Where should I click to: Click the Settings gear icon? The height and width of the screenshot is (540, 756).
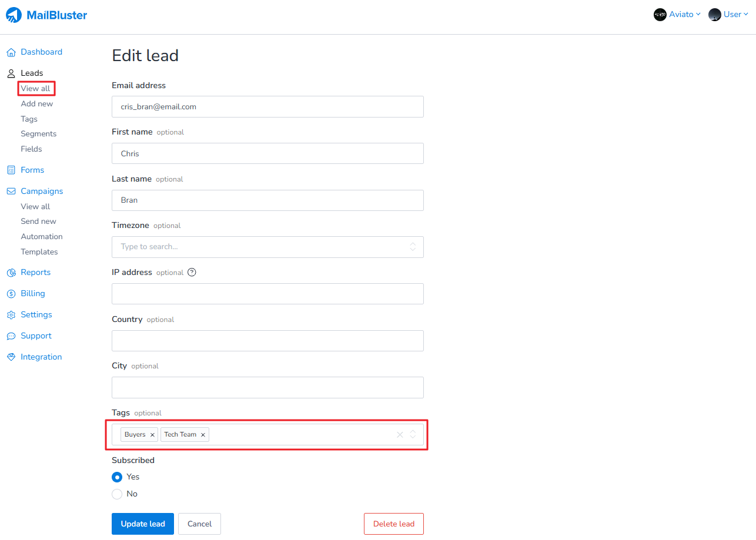coord(11,315)
